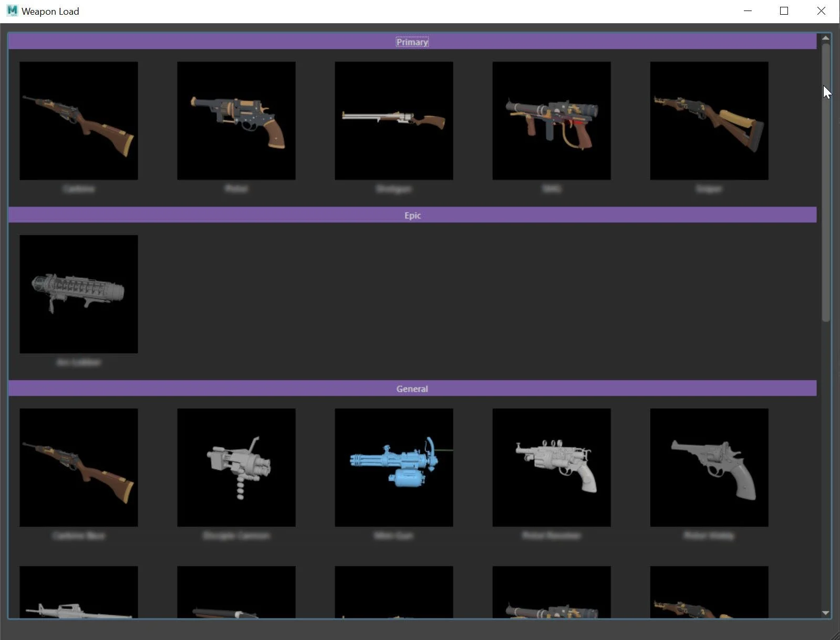
Task: Select the wooden carbine rifle in Primary section
Action: coord(79,121)
